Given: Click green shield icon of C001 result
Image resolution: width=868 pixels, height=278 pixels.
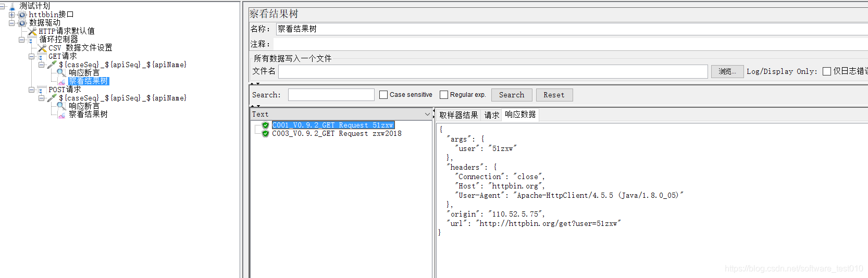Looking at the screenshot, I should (266, 125).
